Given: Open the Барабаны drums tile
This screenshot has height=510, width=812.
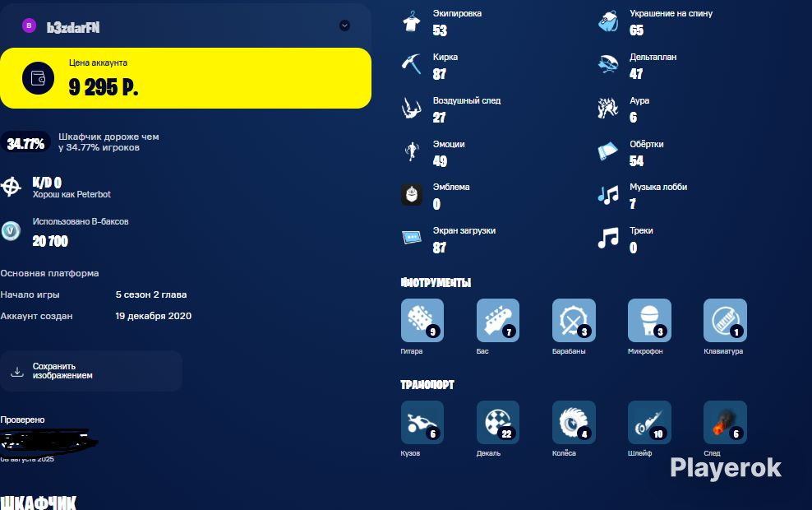Looking at the screenshot, I should pos(574,320).
